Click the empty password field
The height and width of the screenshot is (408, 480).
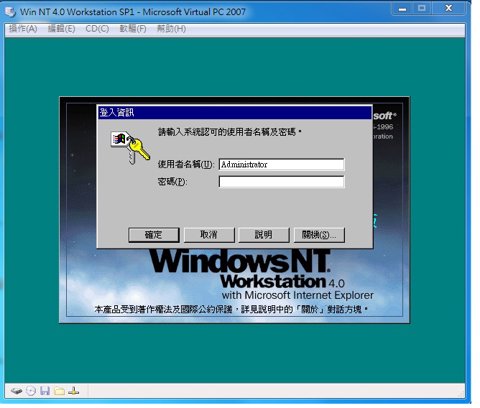[x=281, y=182]
